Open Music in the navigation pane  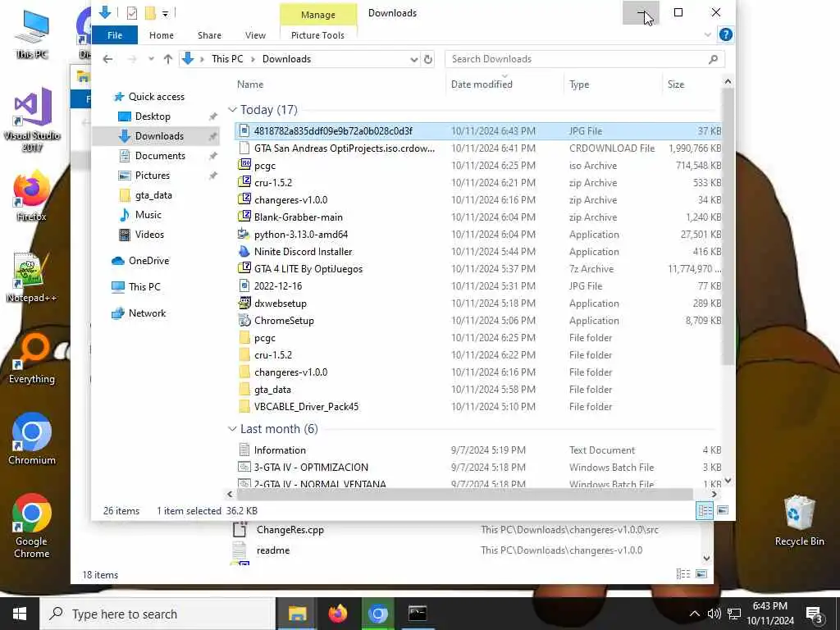pos(148,215)
